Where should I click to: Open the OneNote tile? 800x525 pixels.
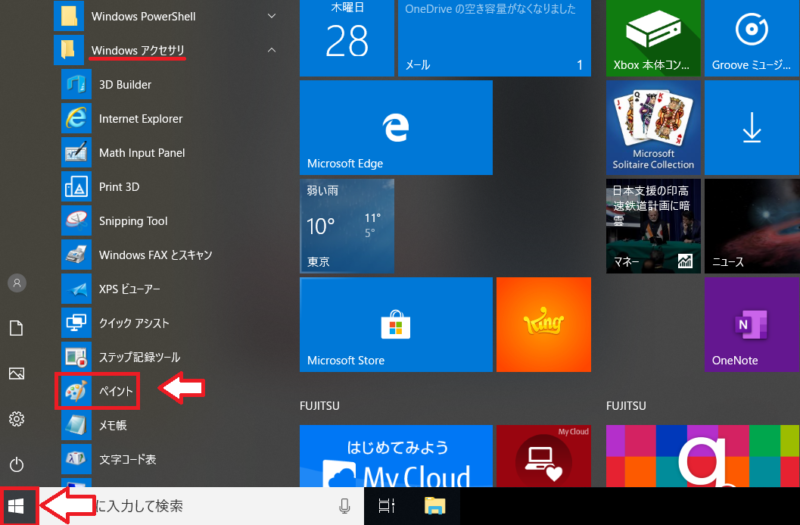click(x=752, y=324)
